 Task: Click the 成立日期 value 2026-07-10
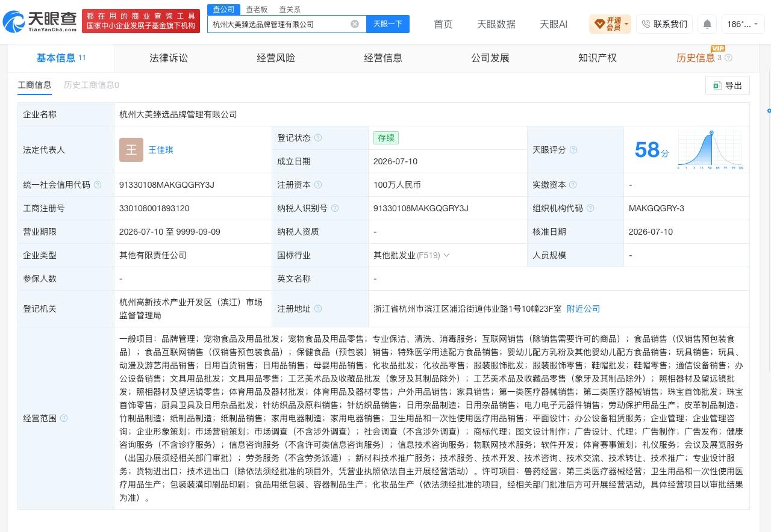pos(395,161)
